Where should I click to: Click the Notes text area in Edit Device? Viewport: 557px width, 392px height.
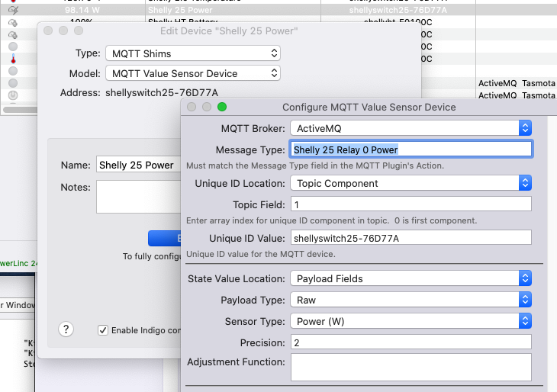pos(139,197)
